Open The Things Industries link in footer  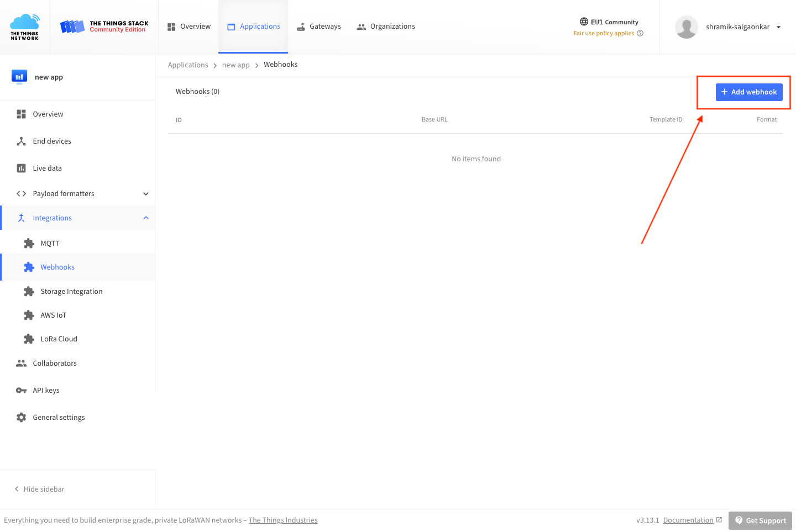pyautogui.click(x=283, y=520)
